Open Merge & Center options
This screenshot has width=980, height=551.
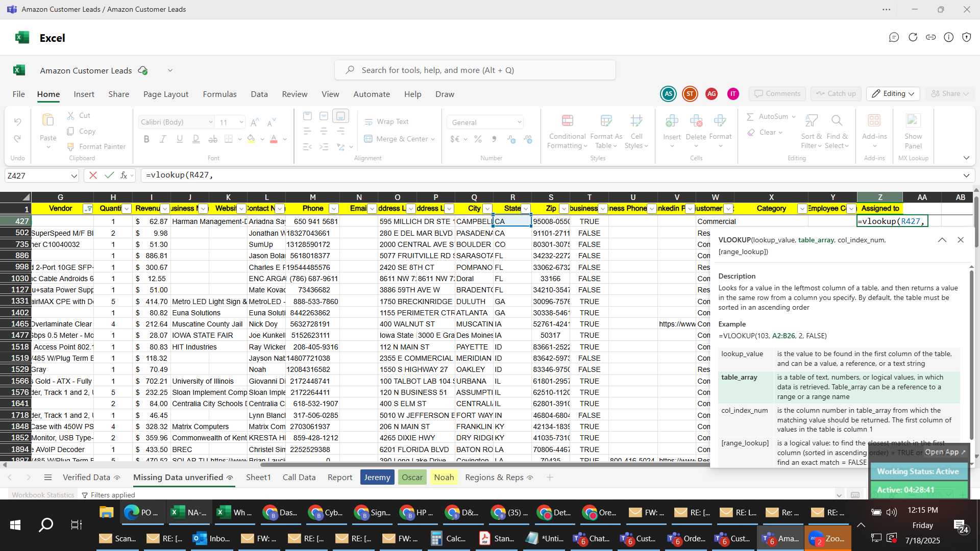click(x=433, y=139)
